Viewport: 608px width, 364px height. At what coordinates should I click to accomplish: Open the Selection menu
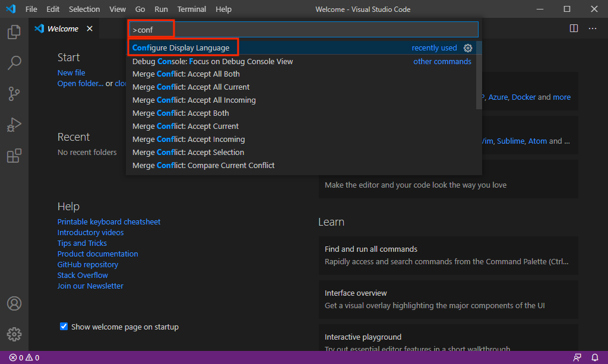pos(84,9)
